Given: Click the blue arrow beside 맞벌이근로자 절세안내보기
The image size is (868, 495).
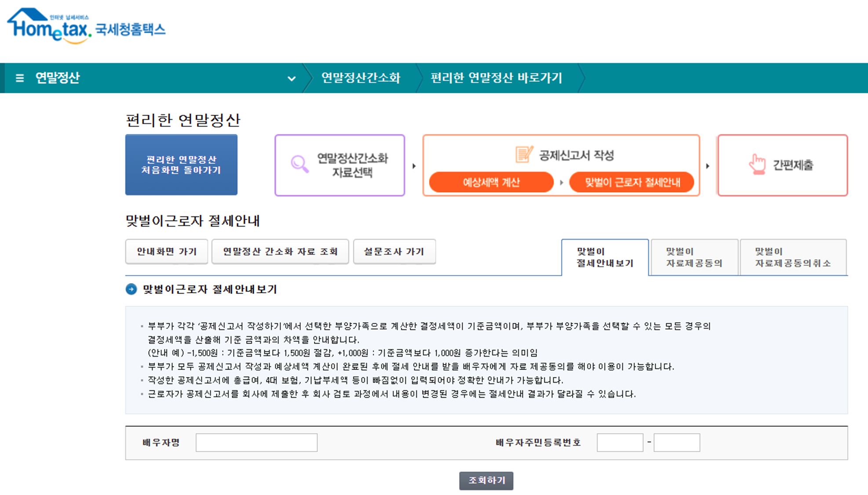Looking at the screenshot, I should click(131, 290).
